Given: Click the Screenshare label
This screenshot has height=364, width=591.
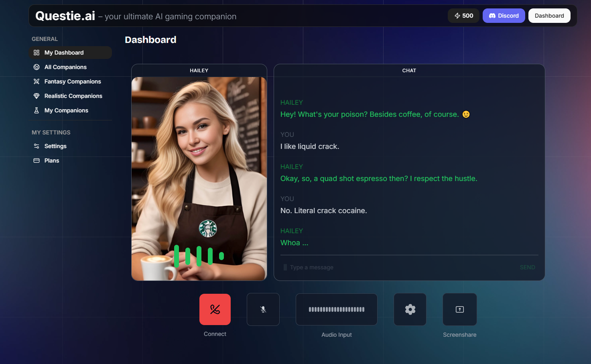Looking at the screenshot, I should [460, 335].
